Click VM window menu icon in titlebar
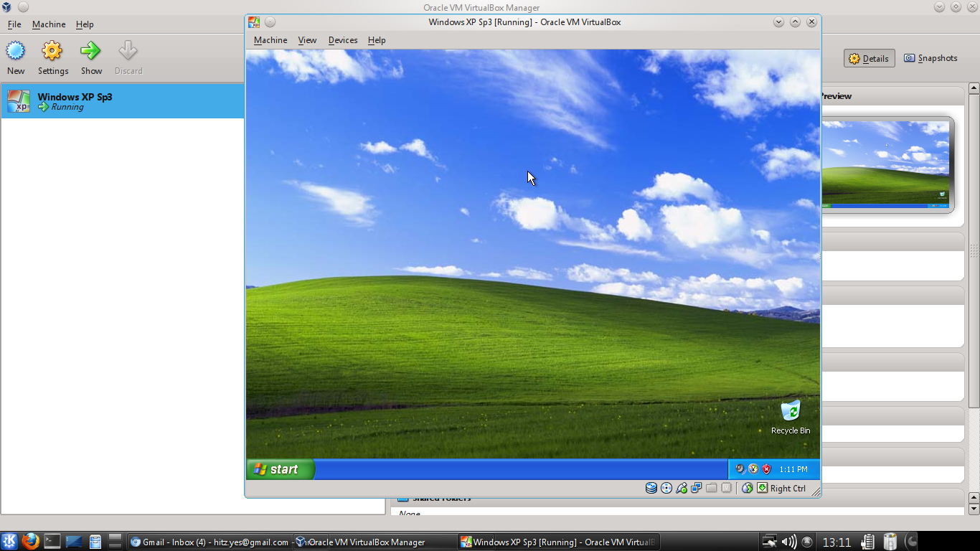The image size is (980, 551). pos(254,22)
